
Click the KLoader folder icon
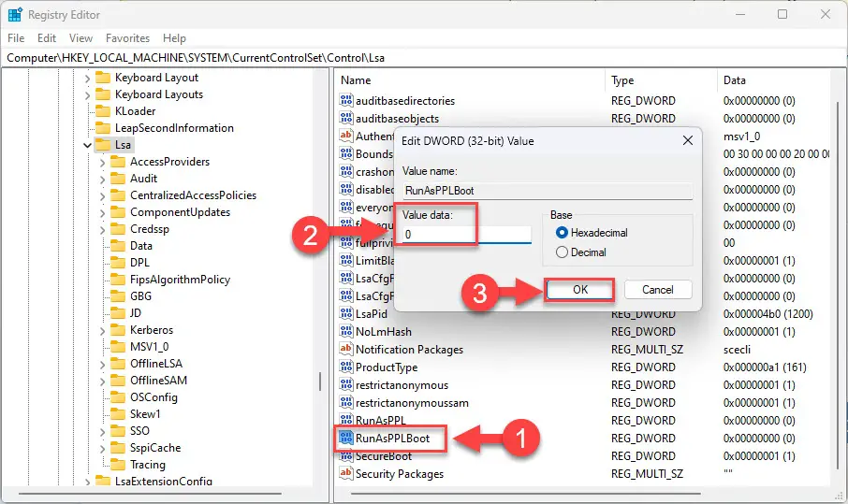pos(103,111)
